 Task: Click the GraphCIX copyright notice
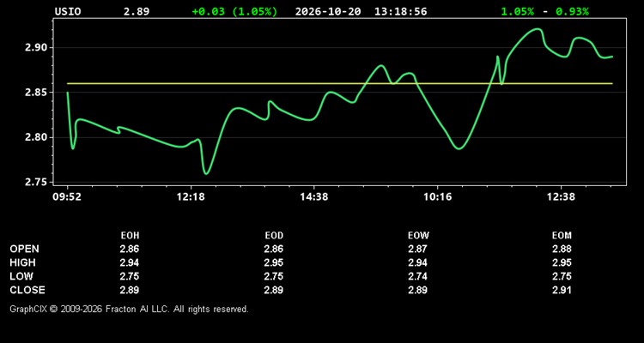coord(129,309)
